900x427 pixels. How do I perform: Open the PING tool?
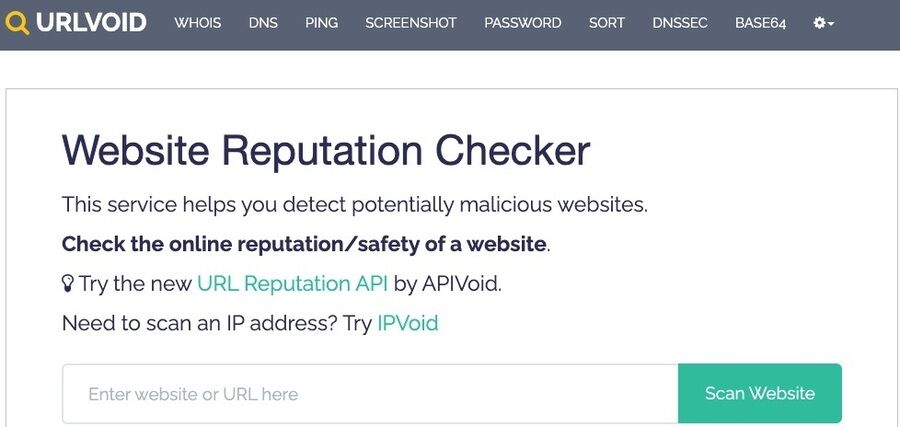[322, 23]
